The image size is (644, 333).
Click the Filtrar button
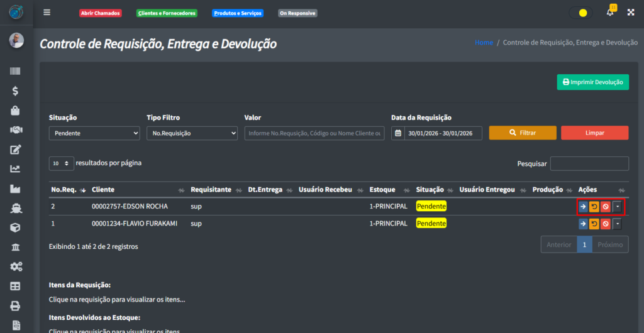pos(523,133)
